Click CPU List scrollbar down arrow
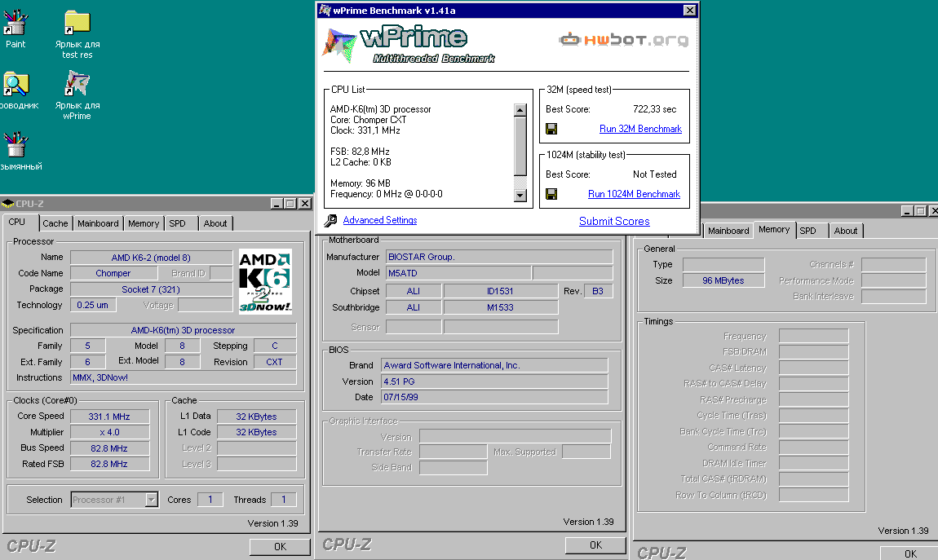 point(520,196)
